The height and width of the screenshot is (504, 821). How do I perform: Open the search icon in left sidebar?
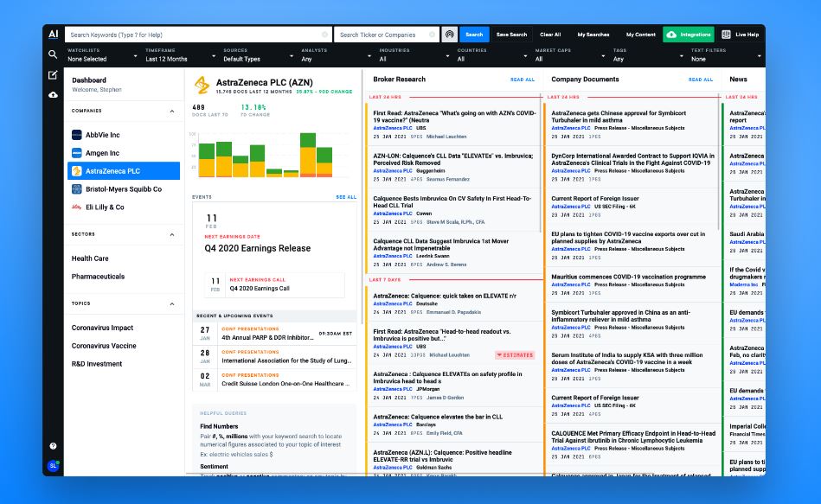tap(53, 54)
